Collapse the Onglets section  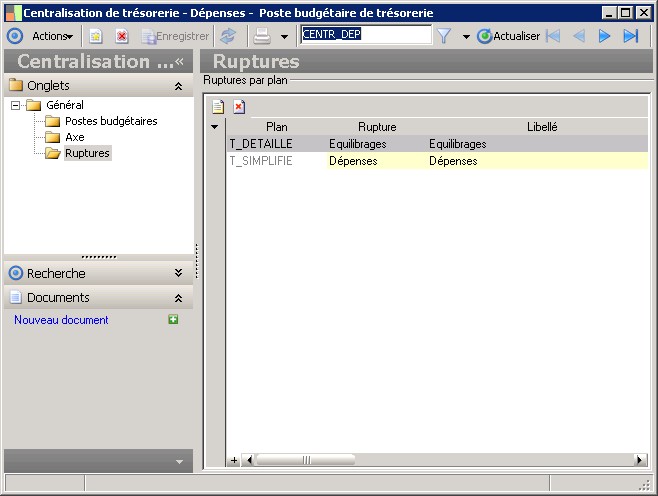pyautogui.click(x=178, y=86)
